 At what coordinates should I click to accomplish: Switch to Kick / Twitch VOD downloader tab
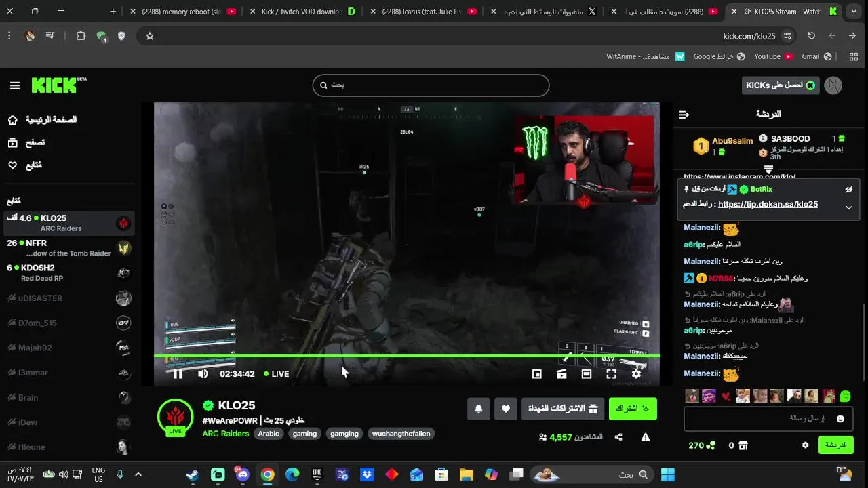click(302, 12)
